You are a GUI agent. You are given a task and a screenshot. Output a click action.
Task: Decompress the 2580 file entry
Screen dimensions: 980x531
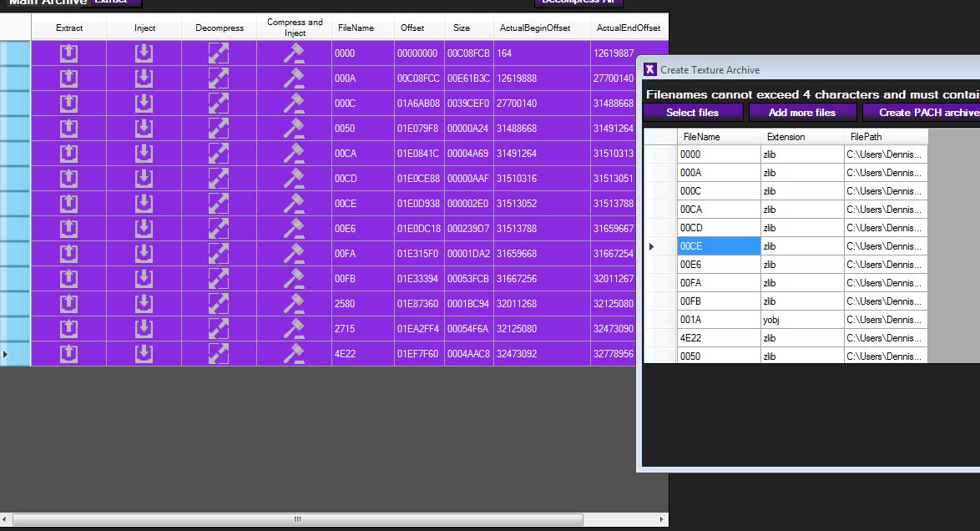coord(219,304)
